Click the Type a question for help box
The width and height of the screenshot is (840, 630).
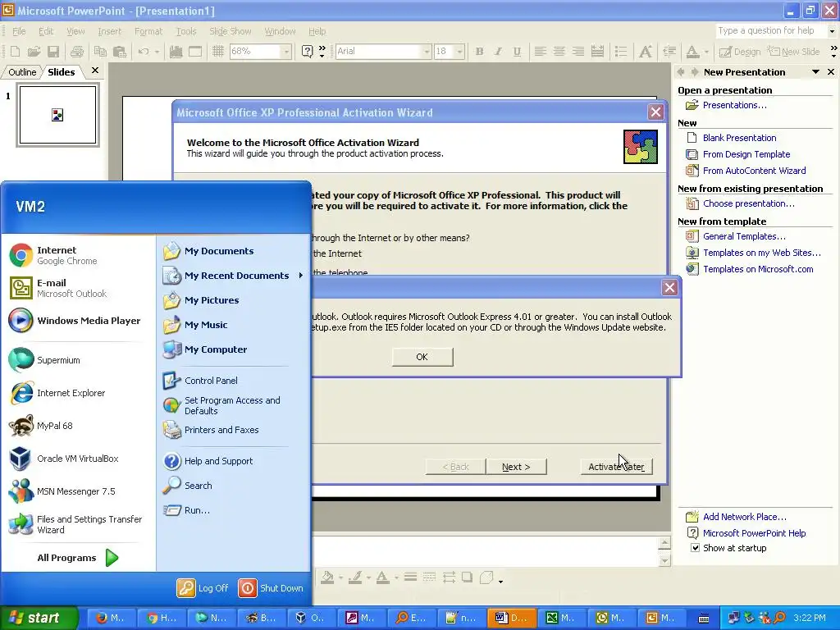770,30
